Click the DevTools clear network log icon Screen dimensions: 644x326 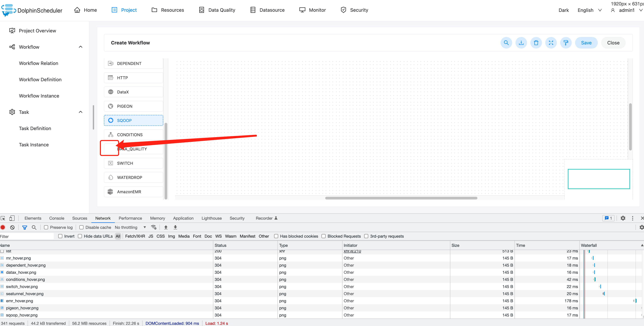(x=12, y=227)
